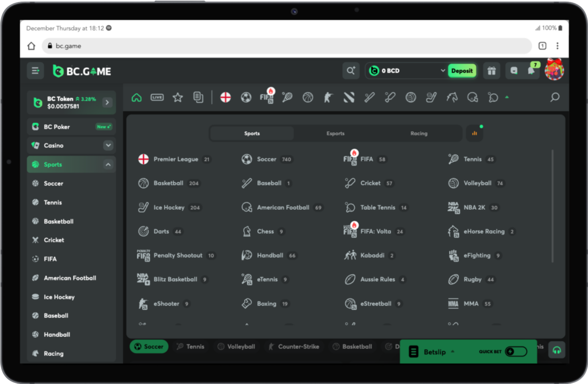Click the browser home button
Viewport: 588px width, 384px height.
(x=32, y=46)
